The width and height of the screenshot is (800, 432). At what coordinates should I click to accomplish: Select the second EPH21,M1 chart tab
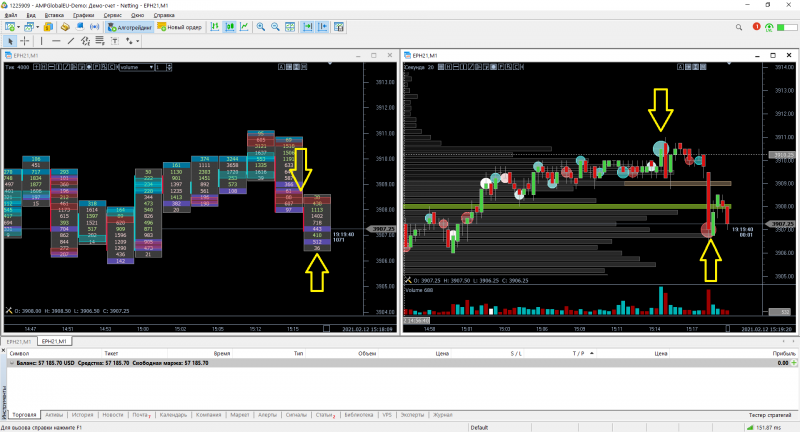[x=54, y=341]
